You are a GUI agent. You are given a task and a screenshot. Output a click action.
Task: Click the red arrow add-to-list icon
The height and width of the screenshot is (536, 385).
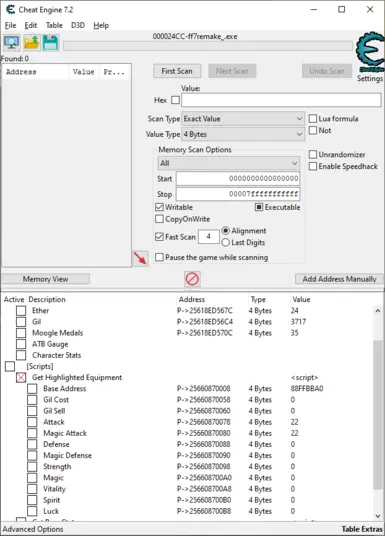(141, 258)
